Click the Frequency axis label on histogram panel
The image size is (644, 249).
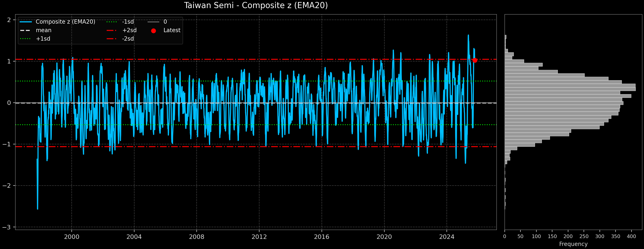point(574,244)
